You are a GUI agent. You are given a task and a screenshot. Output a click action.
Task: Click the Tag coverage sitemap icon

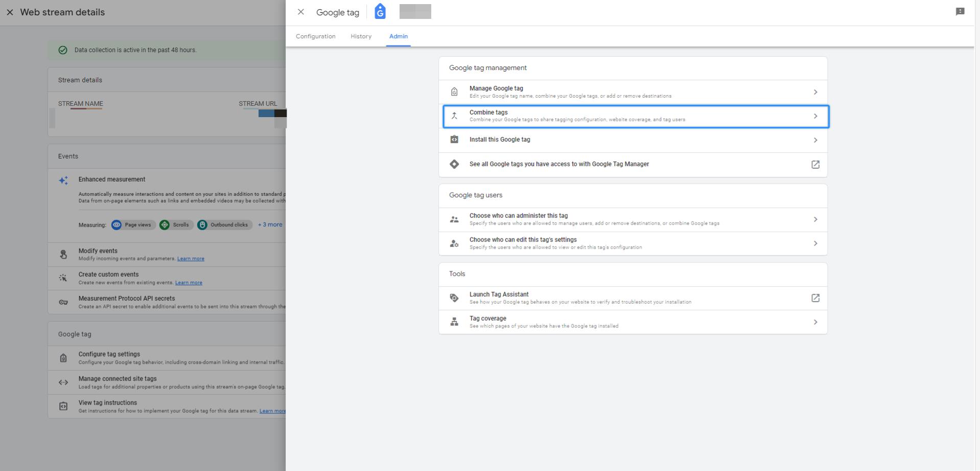(x=454, y=322)
